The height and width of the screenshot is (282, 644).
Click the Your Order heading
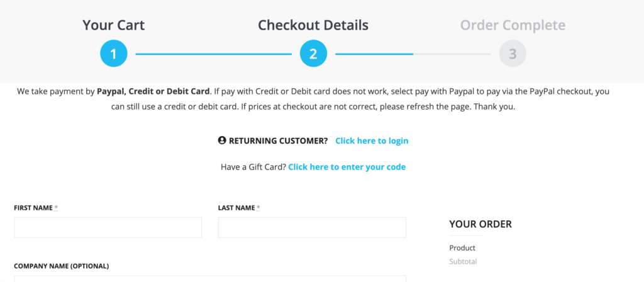point(480,224)
